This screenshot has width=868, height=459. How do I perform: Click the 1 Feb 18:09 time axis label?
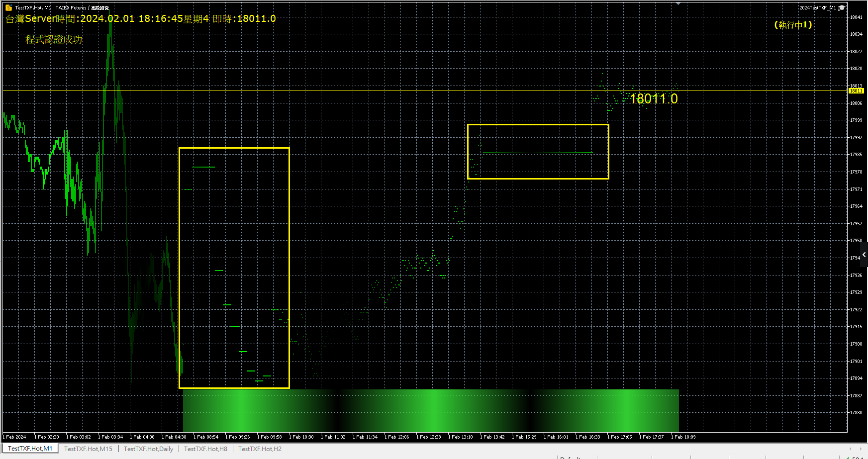(683, 437)
